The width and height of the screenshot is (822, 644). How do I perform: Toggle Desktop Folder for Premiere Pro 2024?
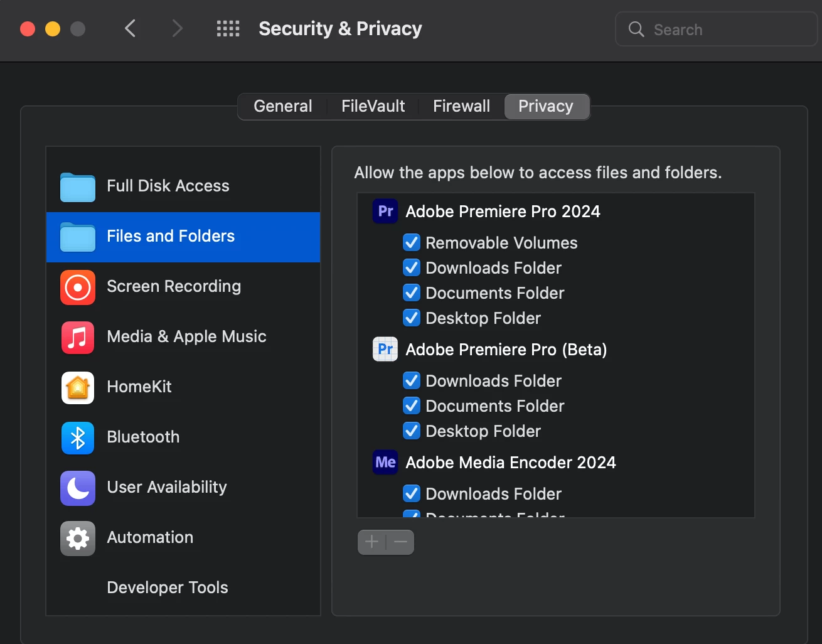[x=412, y=318]
